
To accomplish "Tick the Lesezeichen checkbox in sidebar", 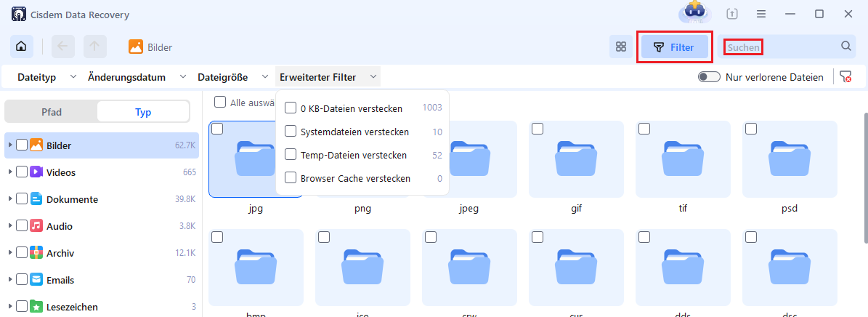I will pyautogui.click(x=22, y=307).
